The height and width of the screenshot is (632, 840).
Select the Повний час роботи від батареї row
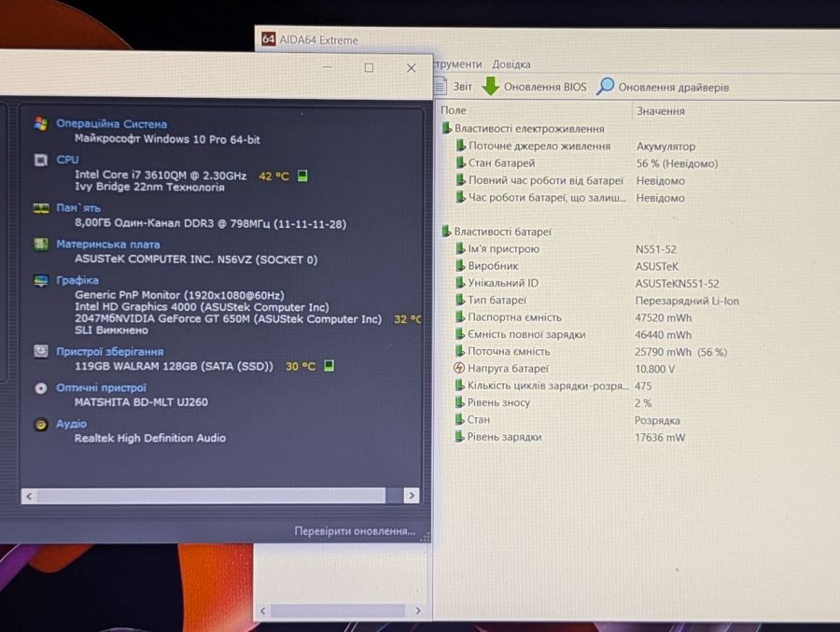570,181
